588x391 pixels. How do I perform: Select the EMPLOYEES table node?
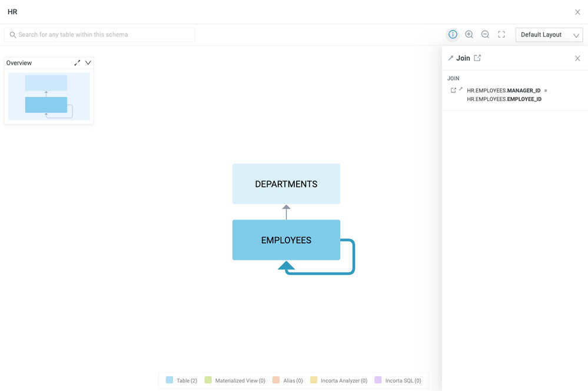[x=286, y=240]
